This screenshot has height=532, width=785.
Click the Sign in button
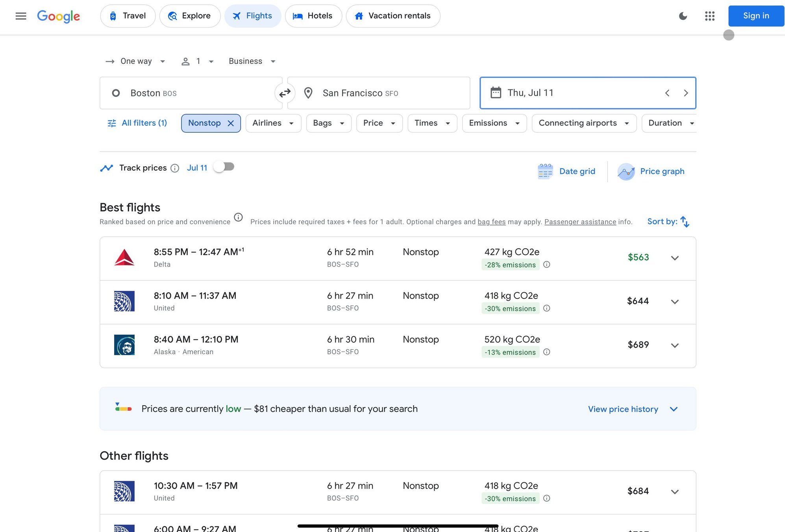tap(755, 16)
